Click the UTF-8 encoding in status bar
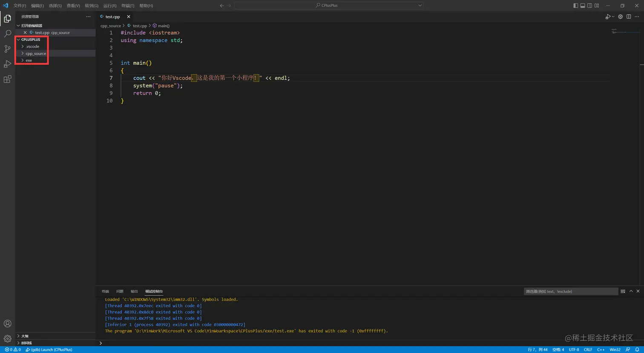644x353 pixels. [574, 350]
